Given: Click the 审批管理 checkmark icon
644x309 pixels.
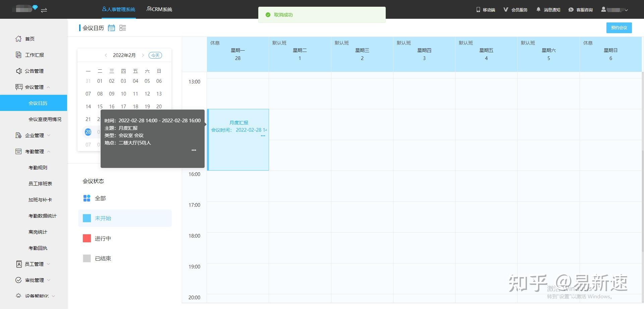Looking at the screenshot, I should pyautogui.click(x=18, y=280).
